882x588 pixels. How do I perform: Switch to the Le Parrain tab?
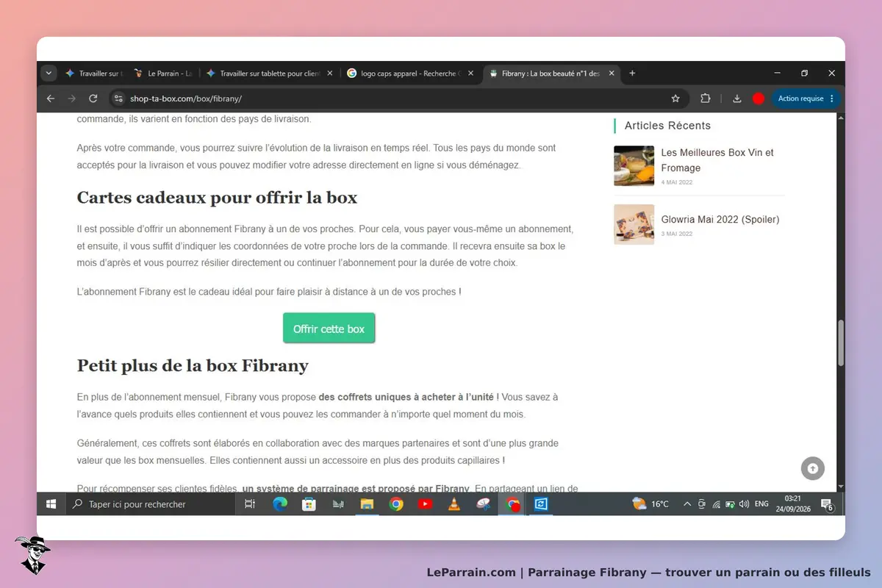[163, 73]
